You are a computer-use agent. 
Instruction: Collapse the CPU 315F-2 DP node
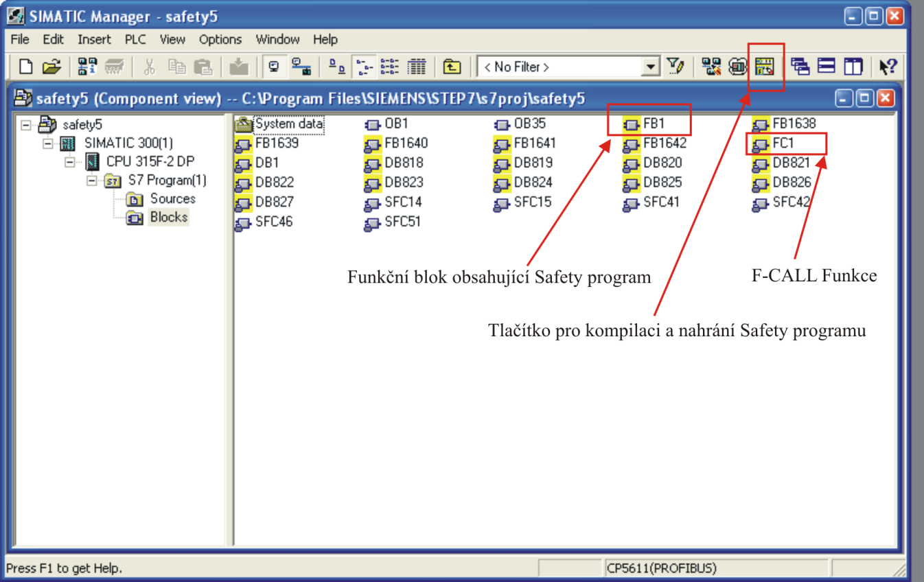point(69,162)
